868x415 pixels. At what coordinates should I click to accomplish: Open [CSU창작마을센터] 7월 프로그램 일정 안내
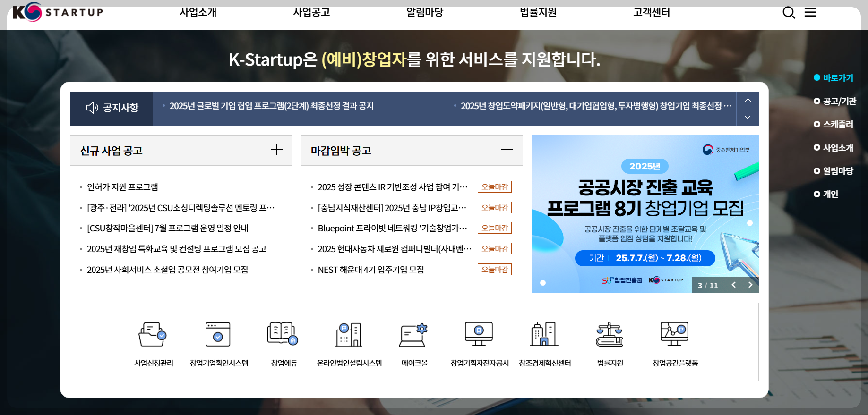(168, 228)
